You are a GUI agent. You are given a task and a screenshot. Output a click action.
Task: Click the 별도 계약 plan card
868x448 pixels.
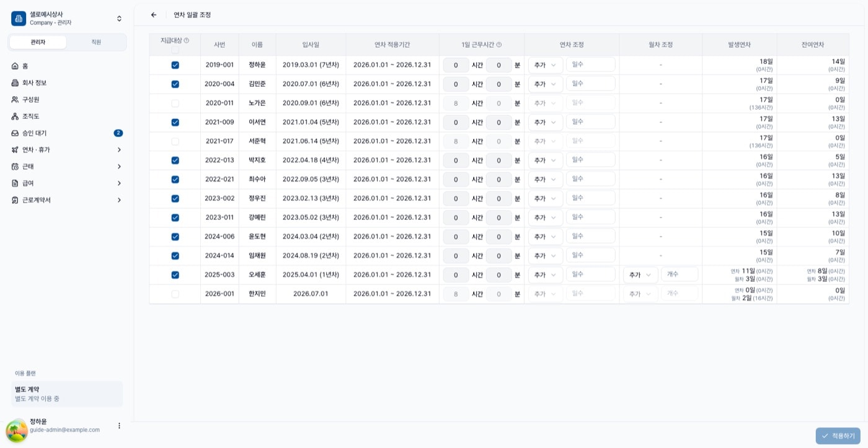pyautogui.click(x=67, y=394)
